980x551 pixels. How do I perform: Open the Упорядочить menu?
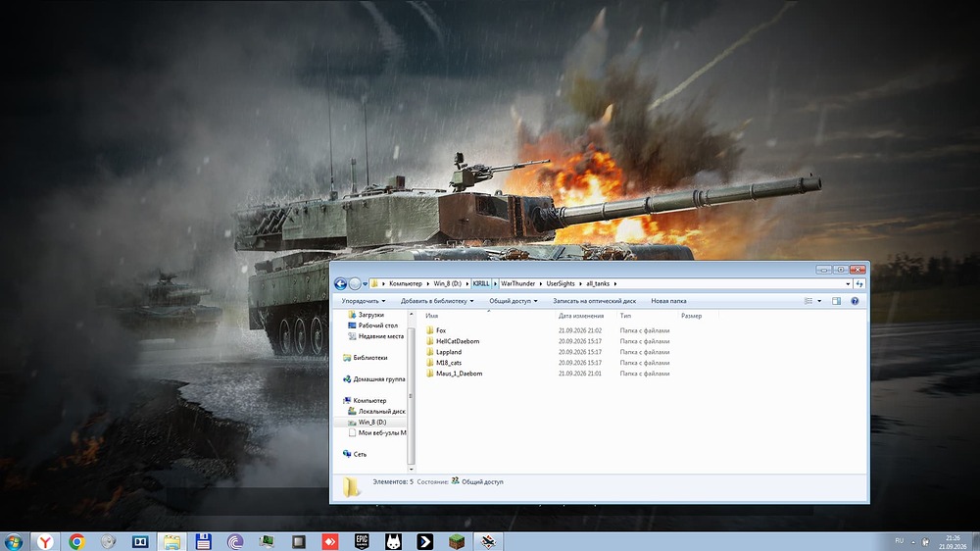[x=364, y=301]
